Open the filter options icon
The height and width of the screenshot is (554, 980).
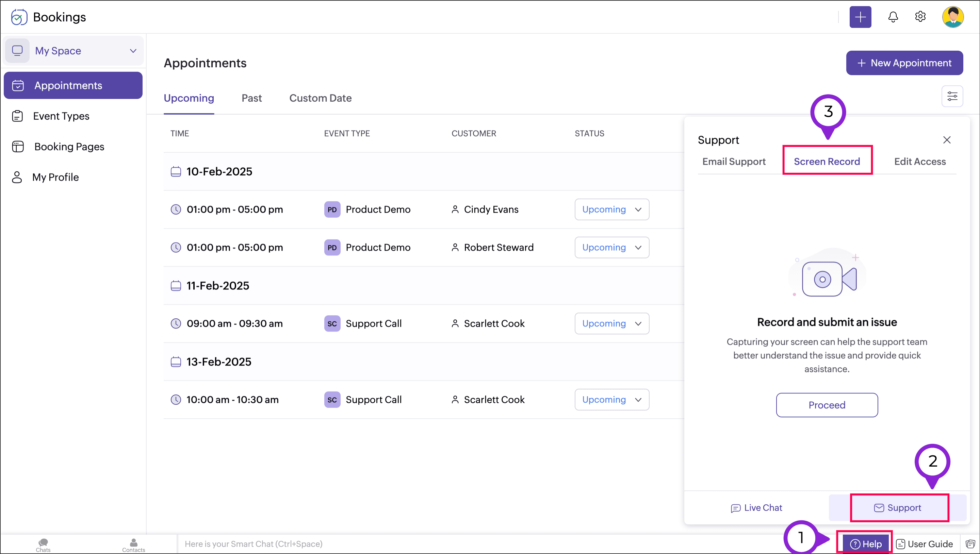pyautogui.click(x=952, y=96)
